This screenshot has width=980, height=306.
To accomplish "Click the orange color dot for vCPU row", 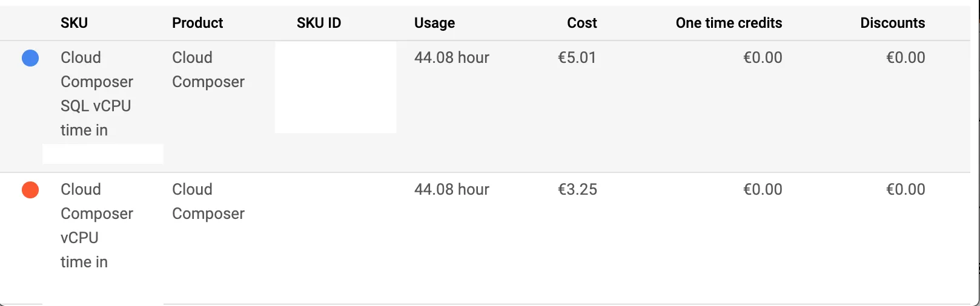I will coord(30,190).
